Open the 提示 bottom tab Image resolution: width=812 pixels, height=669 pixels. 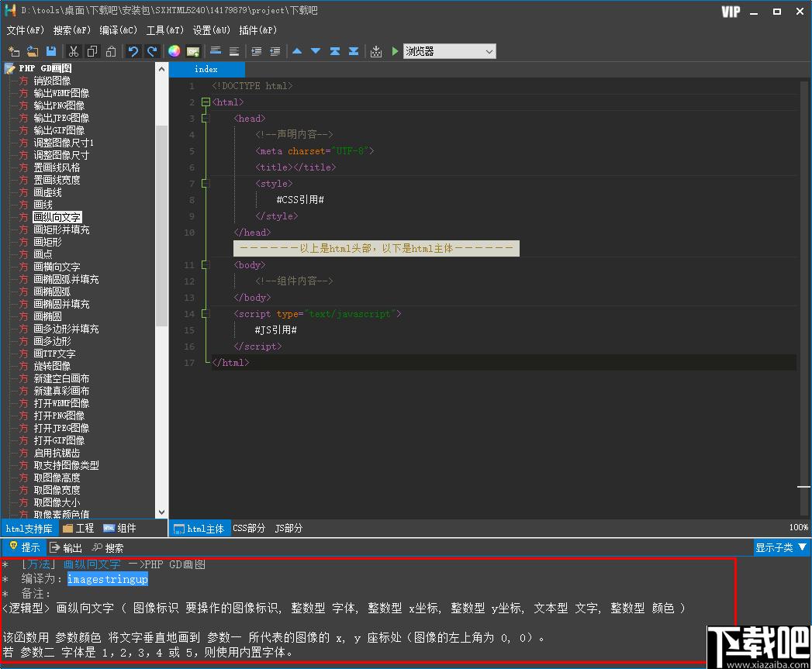coord(25,547)
